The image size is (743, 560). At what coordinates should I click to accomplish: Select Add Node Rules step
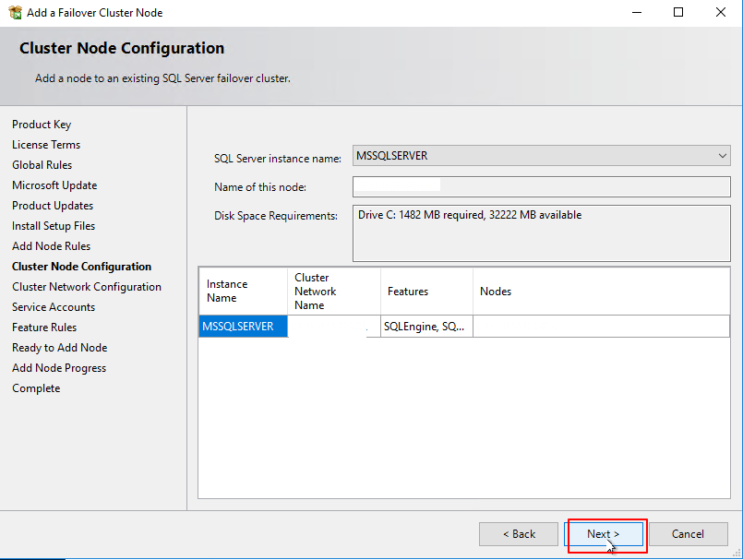[x=51, y=246]
